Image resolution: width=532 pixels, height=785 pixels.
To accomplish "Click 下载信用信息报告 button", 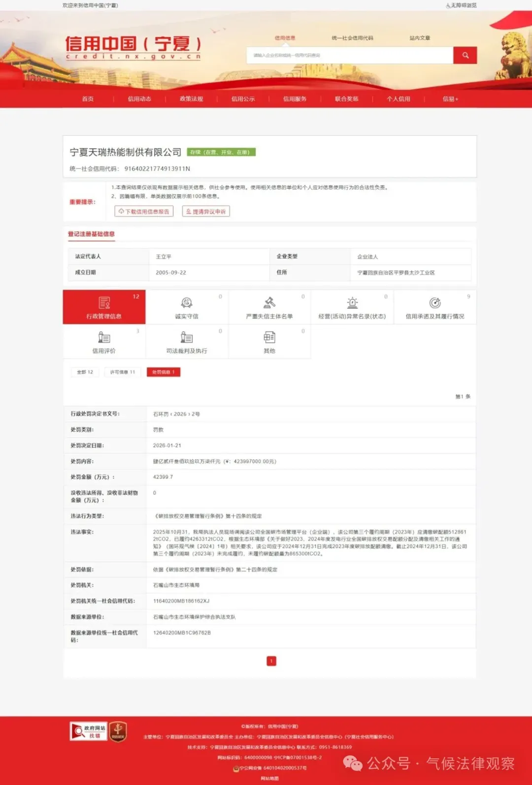I will (144, 211).
